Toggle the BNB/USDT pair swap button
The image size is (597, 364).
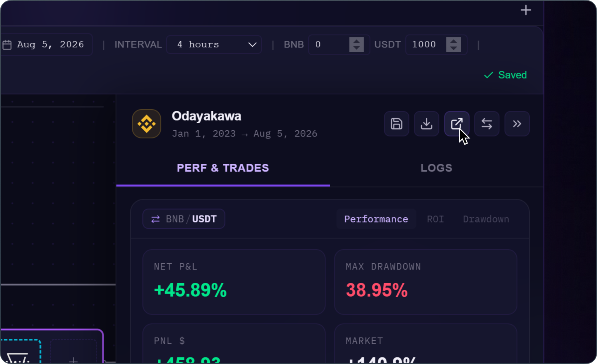pyautogui.click(x=184, y=219)
